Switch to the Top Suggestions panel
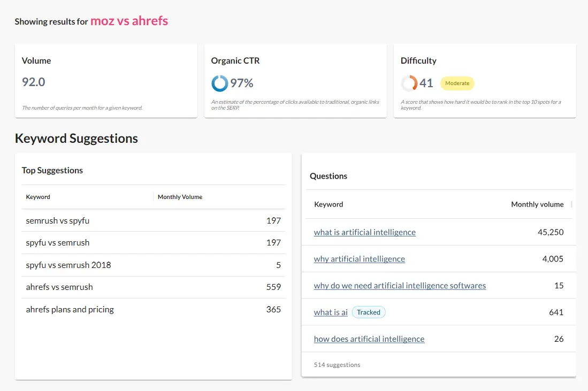588x391 pixels. click(52, 170)
